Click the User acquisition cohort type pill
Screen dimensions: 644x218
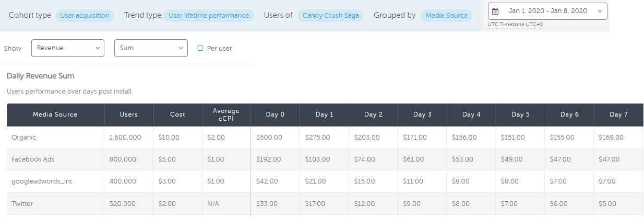tap(85, 16)
